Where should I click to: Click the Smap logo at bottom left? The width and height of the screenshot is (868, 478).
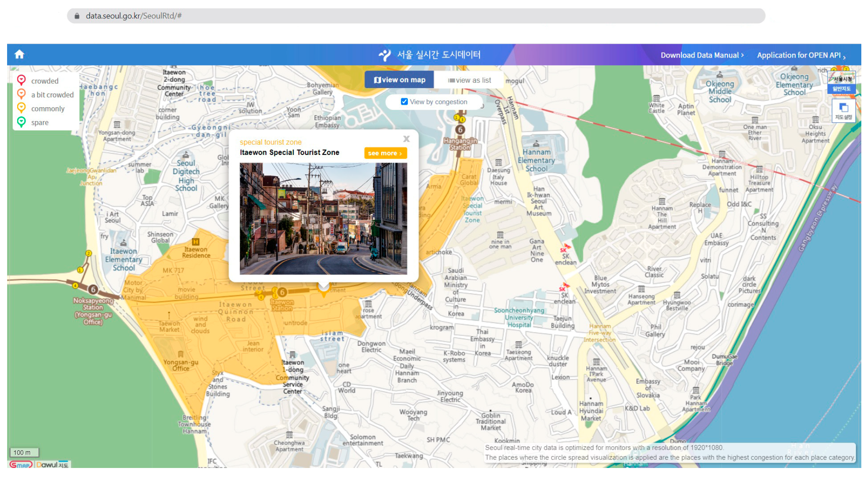click(x=21, y=464)
